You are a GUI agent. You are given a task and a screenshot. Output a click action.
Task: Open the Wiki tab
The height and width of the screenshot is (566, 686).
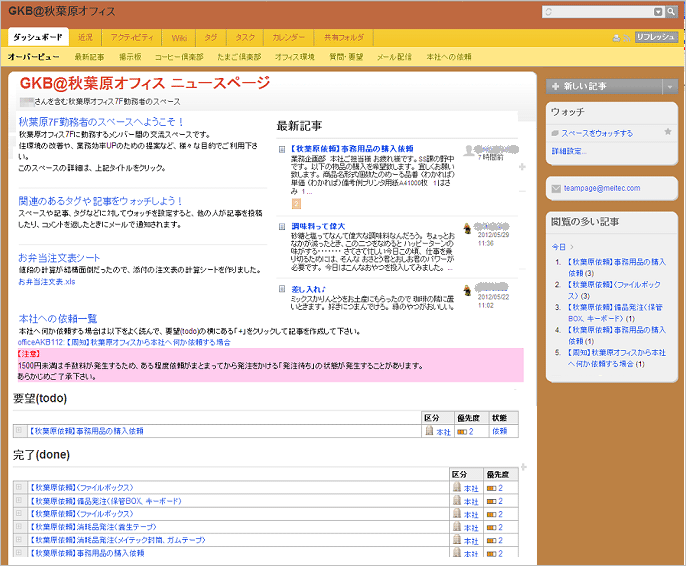point(179,38)
